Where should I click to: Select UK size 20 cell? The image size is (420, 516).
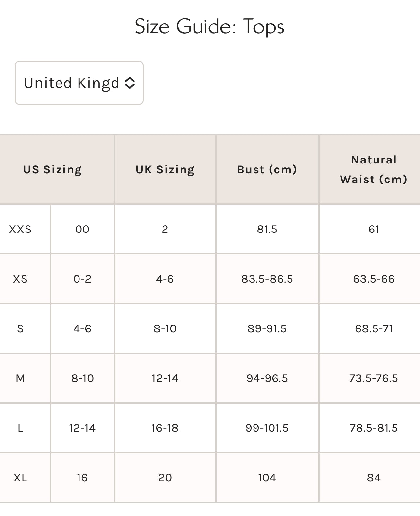click(165, 478)
